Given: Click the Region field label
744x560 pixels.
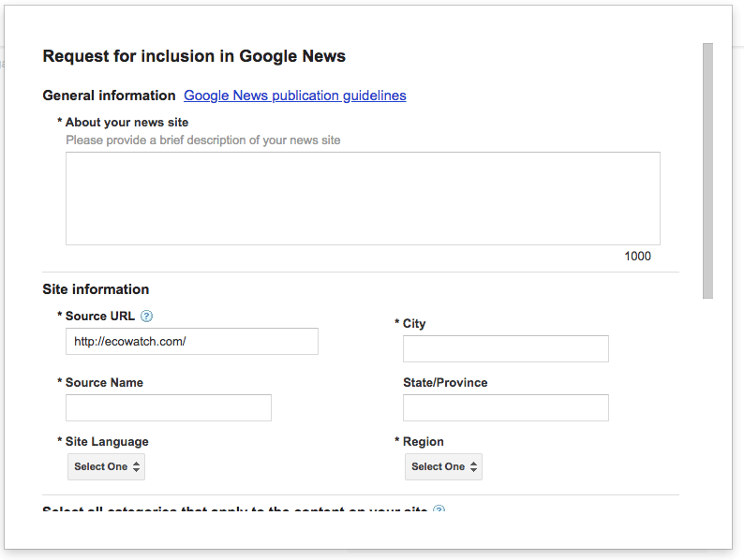Looking at the screenshot, I should (x=423, y=442).
